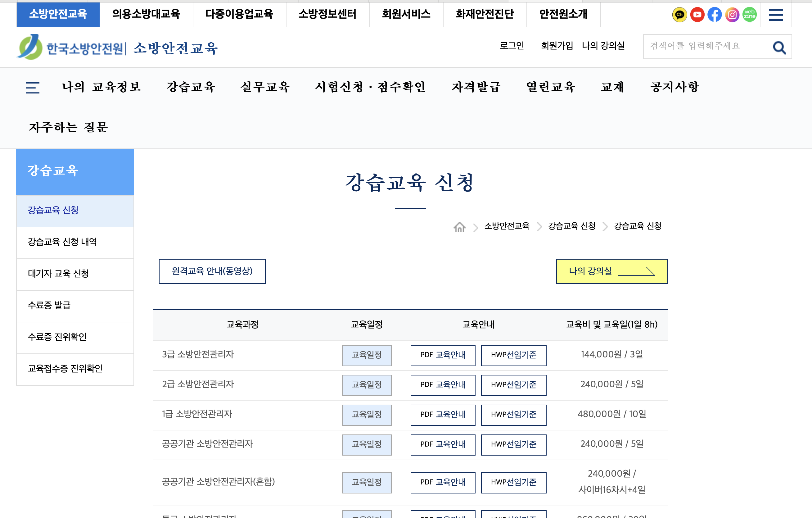Click the search magnifier icon

(779, 47)
